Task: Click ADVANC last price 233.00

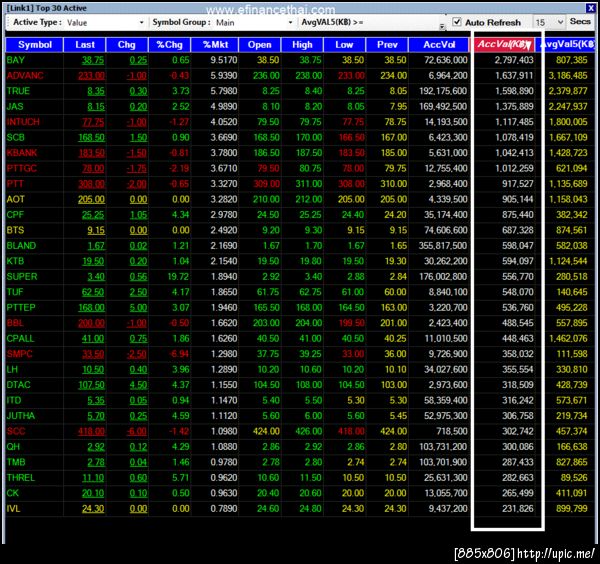Action: (91, 75)
